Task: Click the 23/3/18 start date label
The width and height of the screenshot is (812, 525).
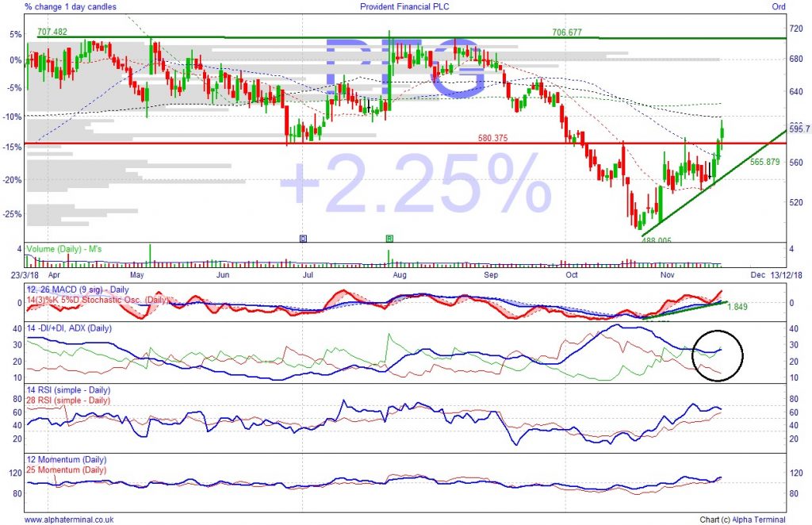Action: click(25, 275)
